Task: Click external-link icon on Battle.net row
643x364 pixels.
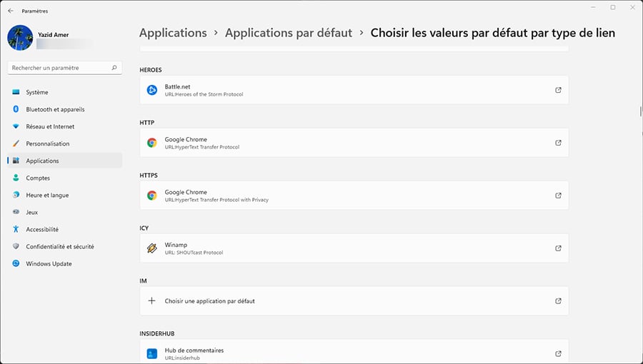Action: point(558,90)
